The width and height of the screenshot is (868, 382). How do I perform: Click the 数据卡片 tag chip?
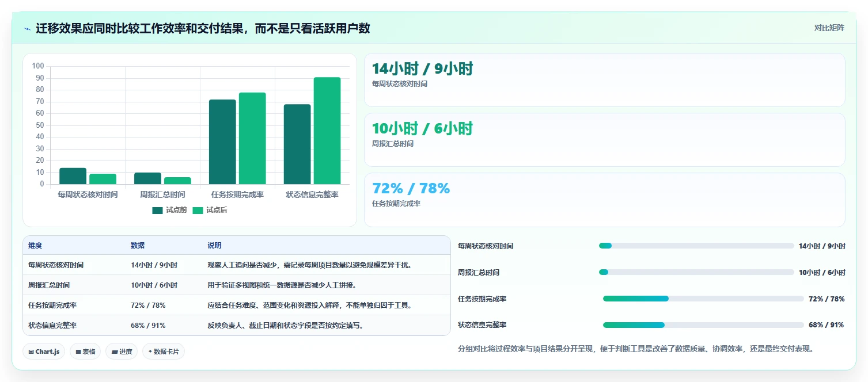[164, 352]
